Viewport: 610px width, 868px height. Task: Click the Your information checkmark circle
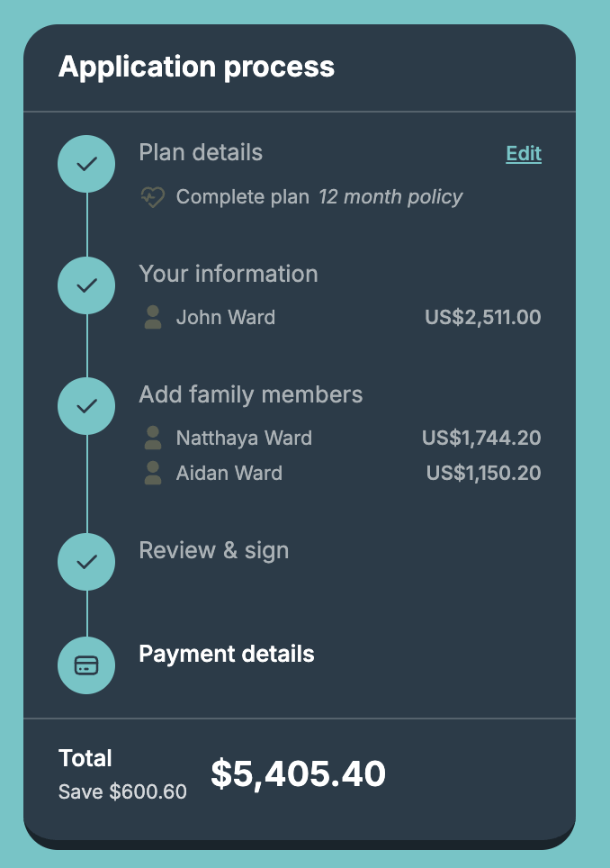[86, 285]
